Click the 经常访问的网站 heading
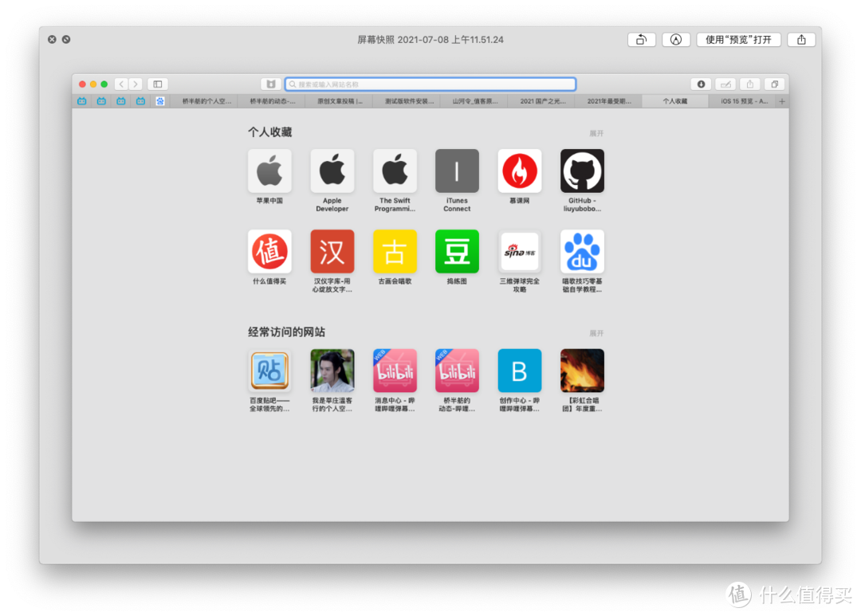 click(x=286, y=332)
